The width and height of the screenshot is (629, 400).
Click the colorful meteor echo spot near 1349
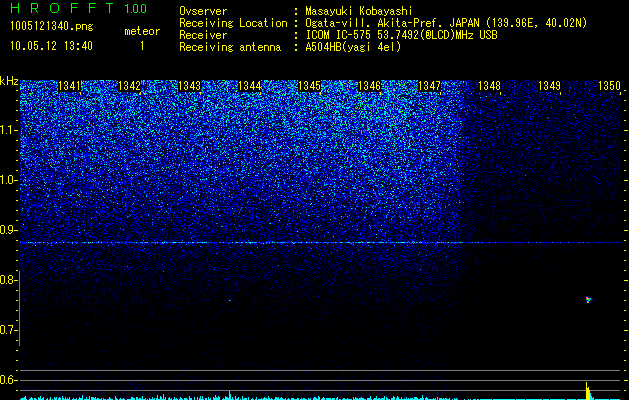coord(588,299)
